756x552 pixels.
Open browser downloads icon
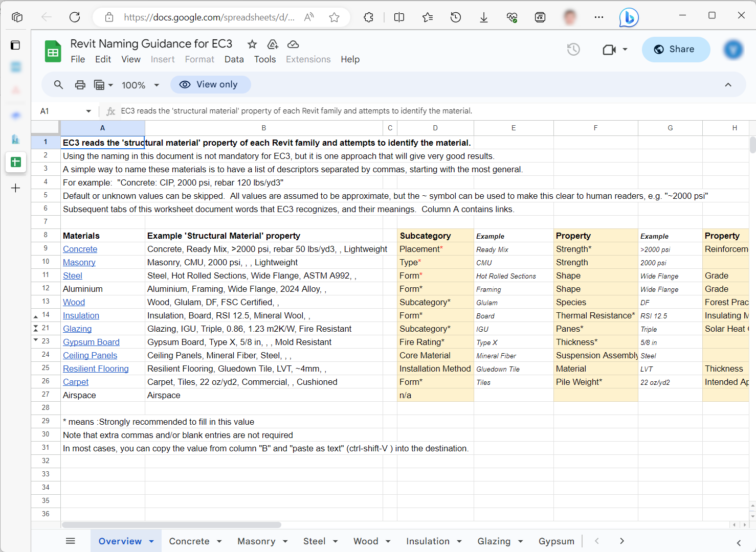[483, 17]
